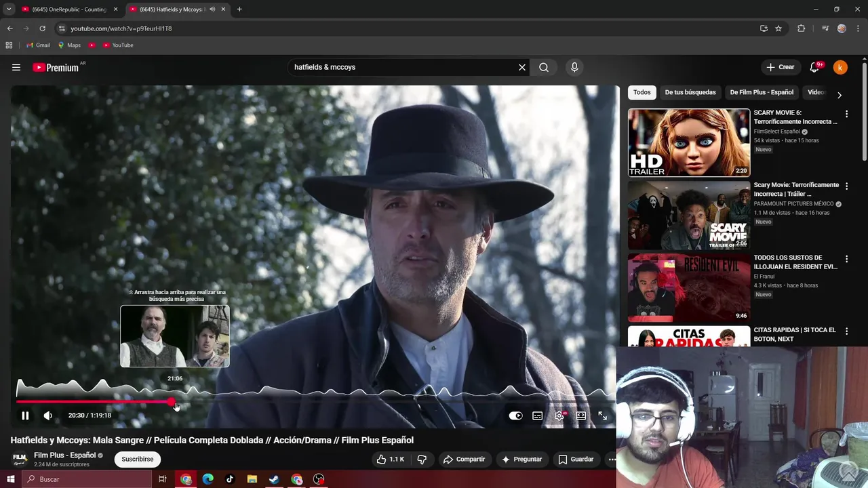
Task: Open SCARY MOVIE 6 trailer thumbnail
Action: 689,143
